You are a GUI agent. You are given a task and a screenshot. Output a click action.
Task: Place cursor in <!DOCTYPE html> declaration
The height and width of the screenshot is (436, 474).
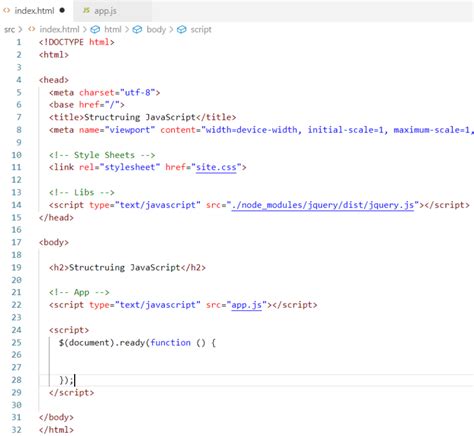(x=77, y=42)
